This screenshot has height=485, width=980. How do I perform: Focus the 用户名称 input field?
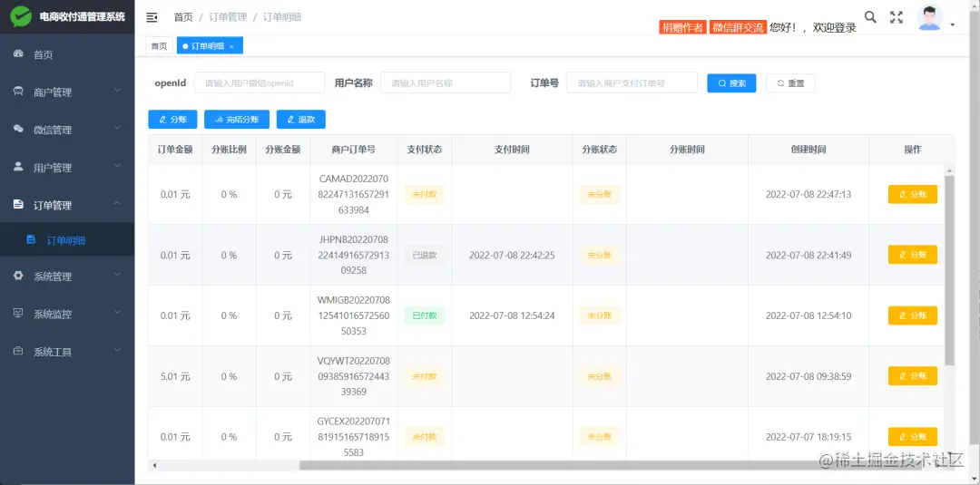(x=446, y=82)
